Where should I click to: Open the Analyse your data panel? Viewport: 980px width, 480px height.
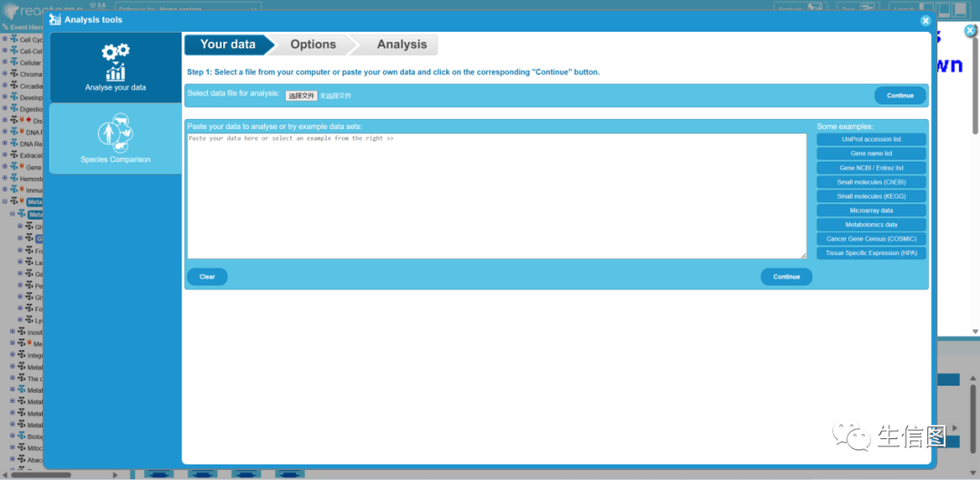tap(115, 67)
